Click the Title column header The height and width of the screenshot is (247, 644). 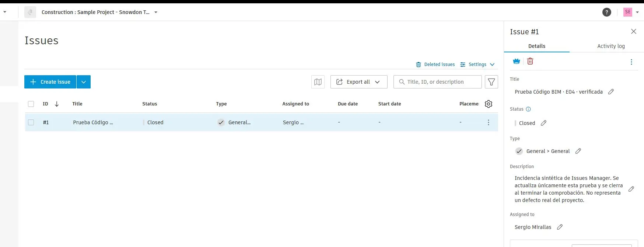77,104
